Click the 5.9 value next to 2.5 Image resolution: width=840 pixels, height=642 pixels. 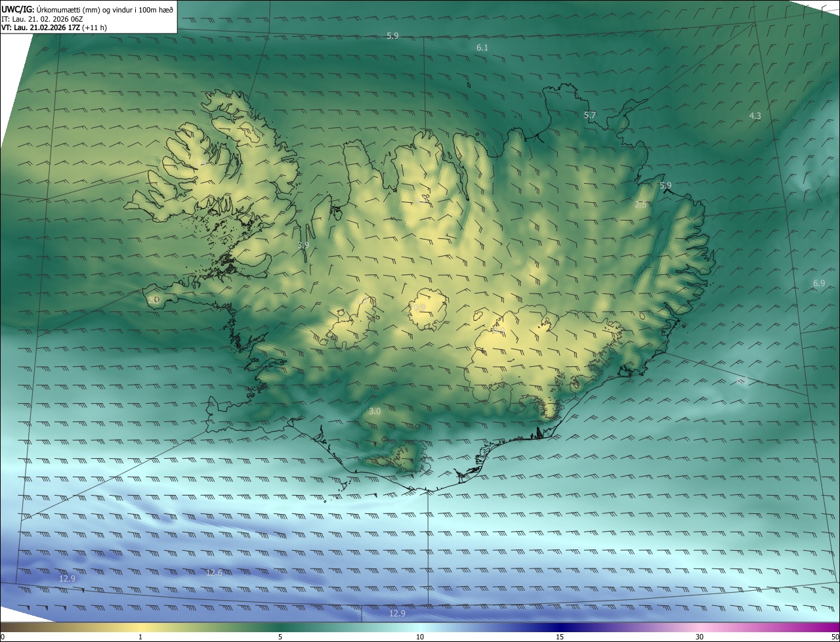tap(665, 186)
